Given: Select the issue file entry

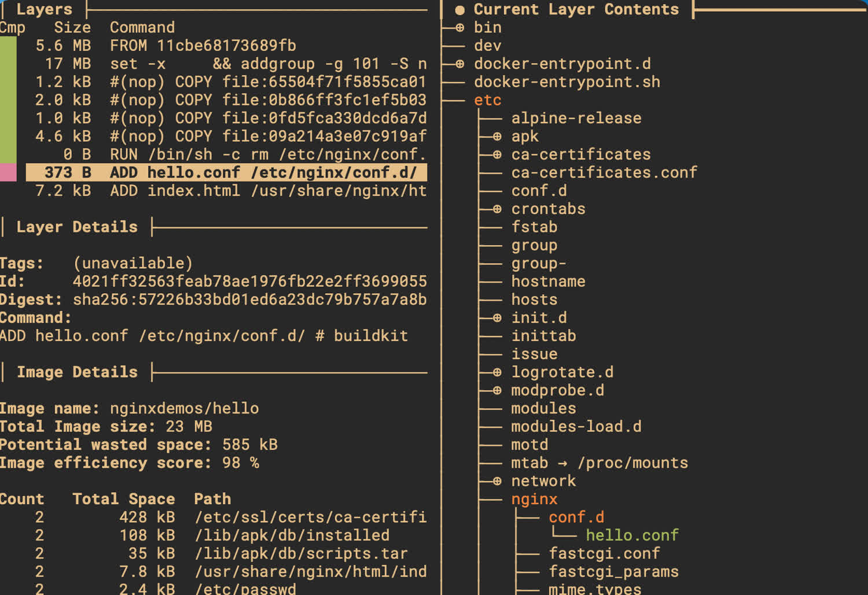Looking at the screenshot, I should pyautogui.click(x=534, y=354).
